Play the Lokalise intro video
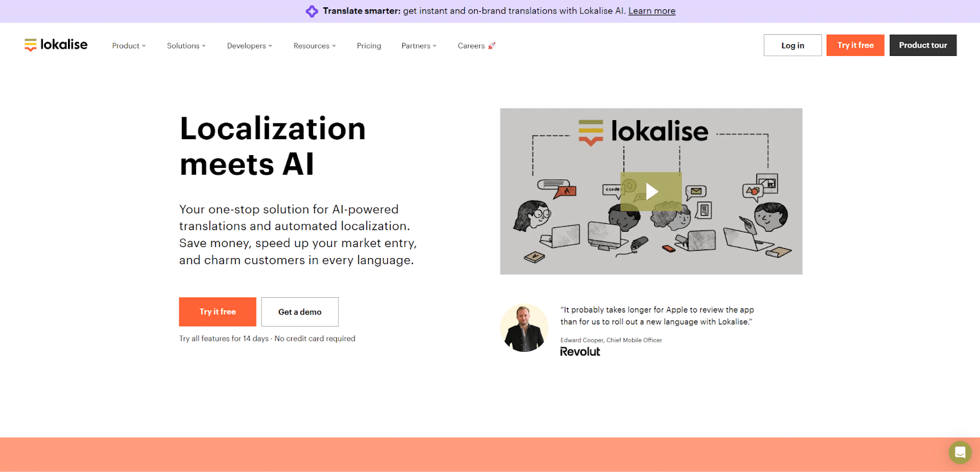The height and width of the screenshot is (472, 980). [651, 192]
